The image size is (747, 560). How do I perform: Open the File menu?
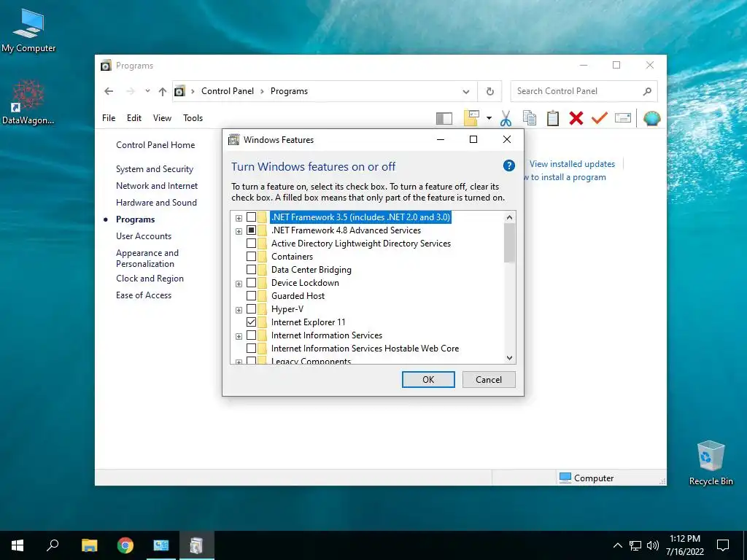click(109, 118)
